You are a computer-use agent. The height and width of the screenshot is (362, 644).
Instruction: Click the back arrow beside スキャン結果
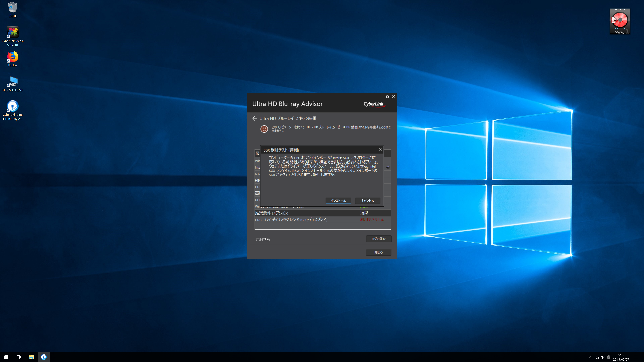[255, 118]
